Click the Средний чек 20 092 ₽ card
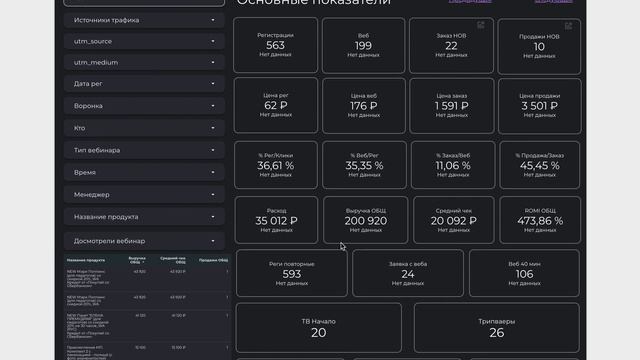 click(x=453, y=220)
